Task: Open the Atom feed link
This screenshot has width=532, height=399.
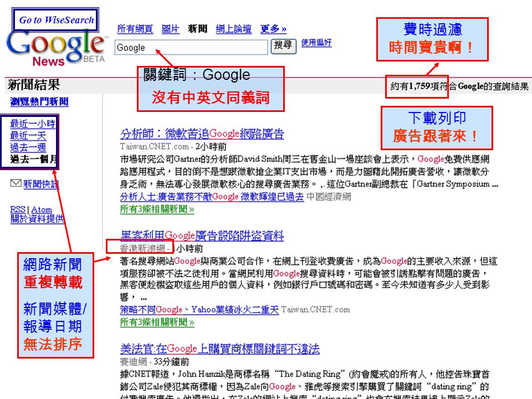Action: pos(42,209)
